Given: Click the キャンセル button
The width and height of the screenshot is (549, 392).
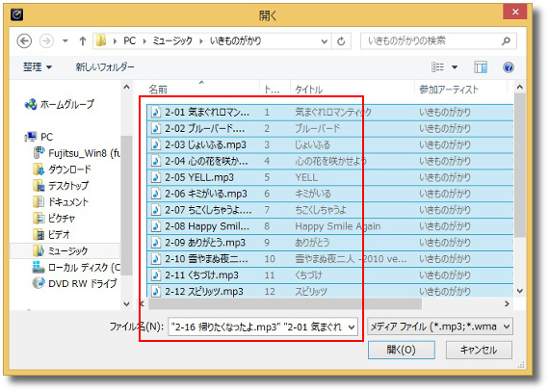Looking at the screenshot, I should point(479,350).
